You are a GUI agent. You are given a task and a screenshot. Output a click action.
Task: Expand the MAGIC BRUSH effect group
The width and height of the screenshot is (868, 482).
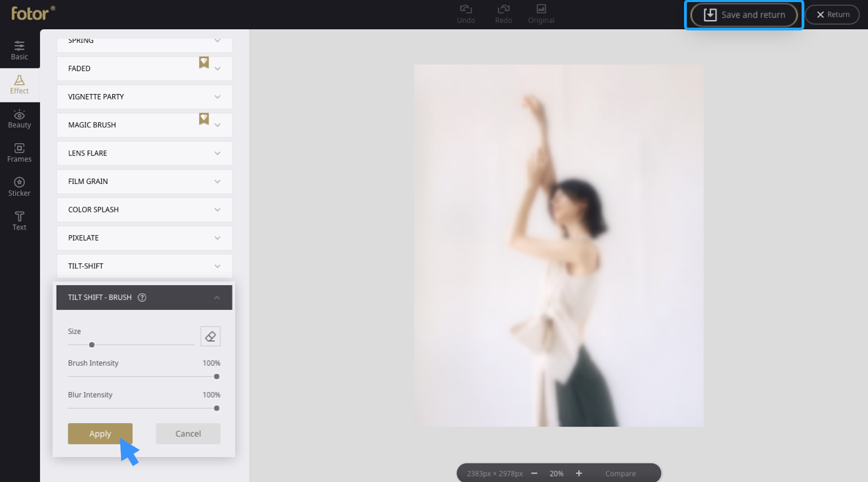point(145,125)
